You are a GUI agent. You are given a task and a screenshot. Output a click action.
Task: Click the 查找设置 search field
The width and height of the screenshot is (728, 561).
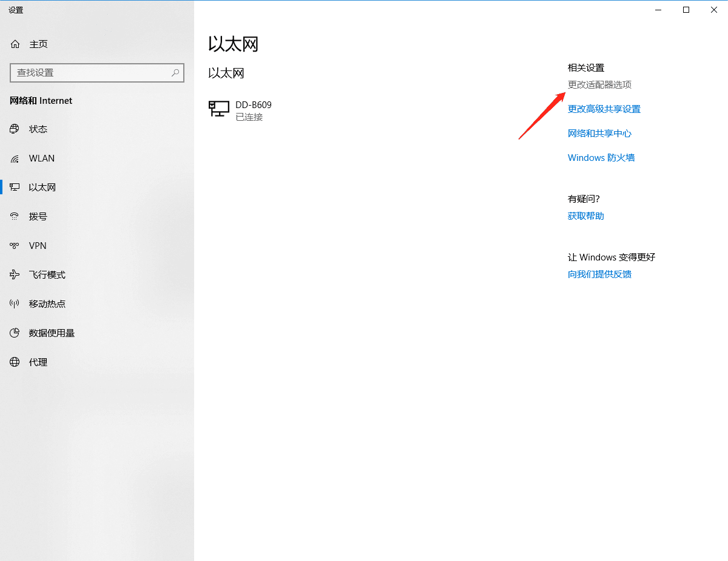(x=97, y=72)
